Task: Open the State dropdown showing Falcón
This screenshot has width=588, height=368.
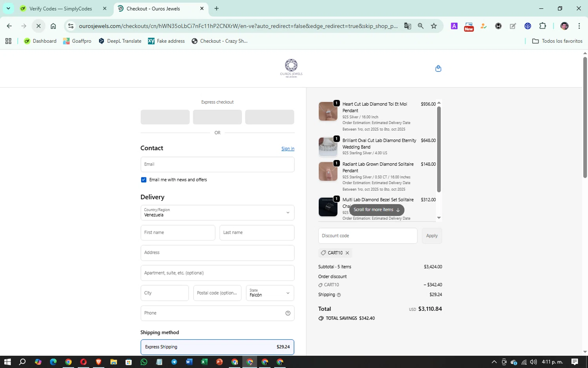Action: (270, 293)
